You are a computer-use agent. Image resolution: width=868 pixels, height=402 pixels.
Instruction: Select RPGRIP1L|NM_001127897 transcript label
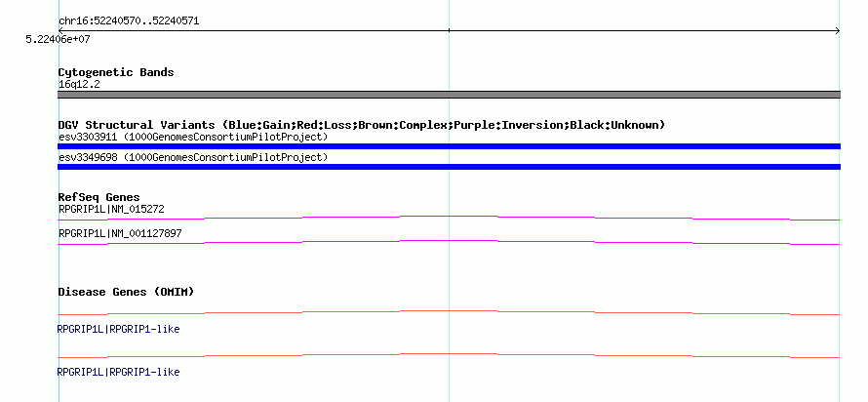point(120,233)
